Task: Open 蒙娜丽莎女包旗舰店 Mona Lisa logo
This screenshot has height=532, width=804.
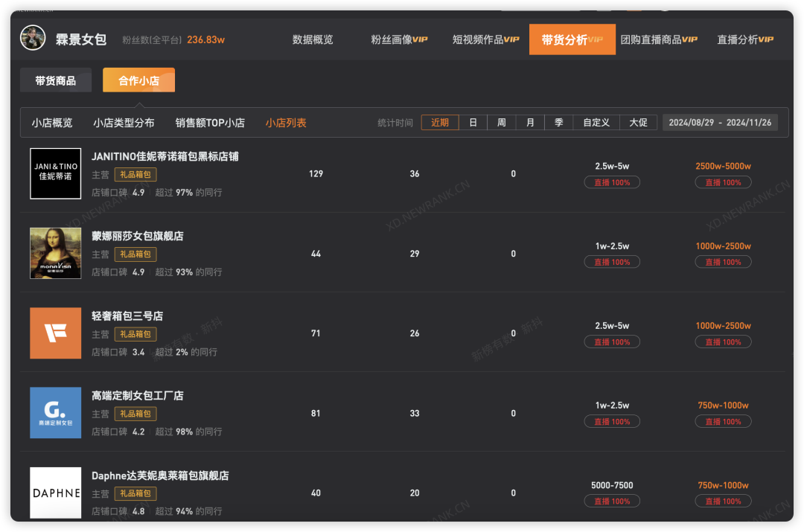Action: pos(55,253)
